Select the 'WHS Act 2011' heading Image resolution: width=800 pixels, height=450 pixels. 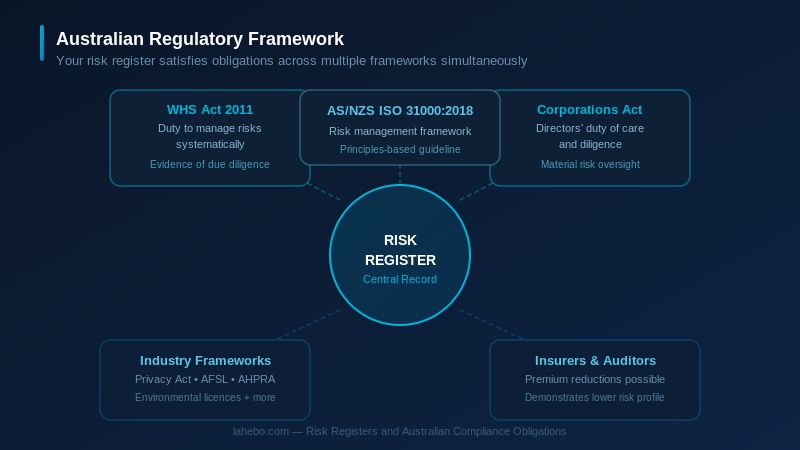(210, 110)
